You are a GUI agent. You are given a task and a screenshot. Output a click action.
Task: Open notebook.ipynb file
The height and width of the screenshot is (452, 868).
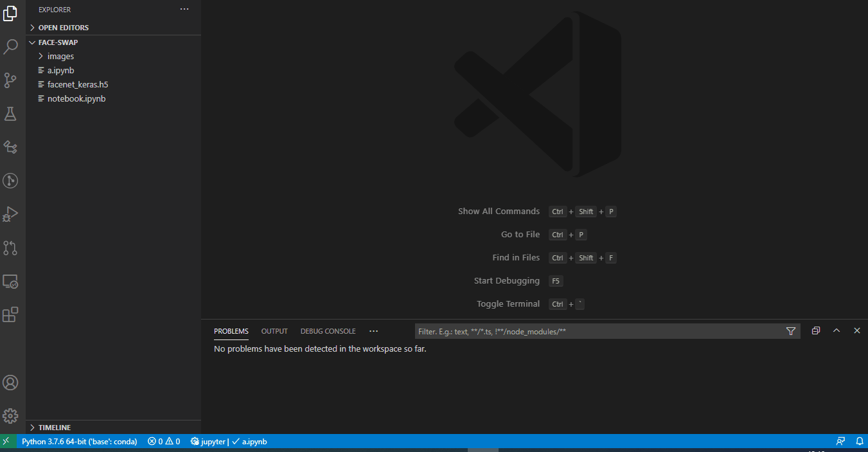[x=113, y=99]
